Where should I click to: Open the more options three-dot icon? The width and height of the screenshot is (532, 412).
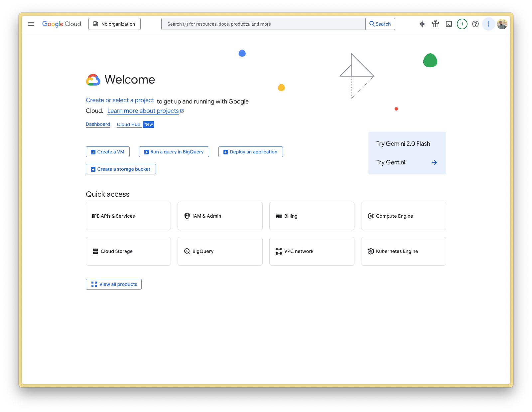click(x=488, y=24)
